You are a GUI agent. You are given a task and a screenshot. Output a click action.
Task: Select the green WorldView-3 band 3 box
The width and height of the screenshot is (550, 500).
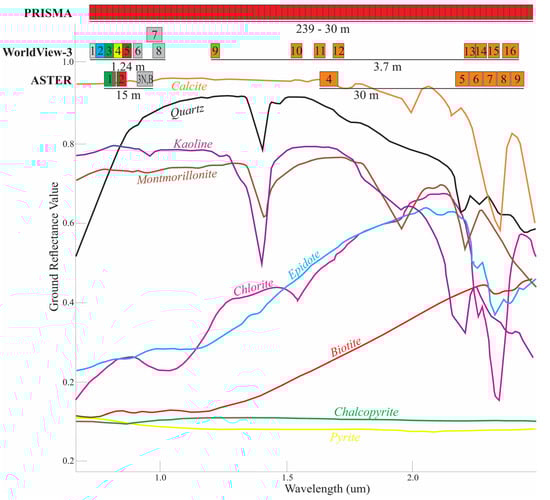[109, 51]
